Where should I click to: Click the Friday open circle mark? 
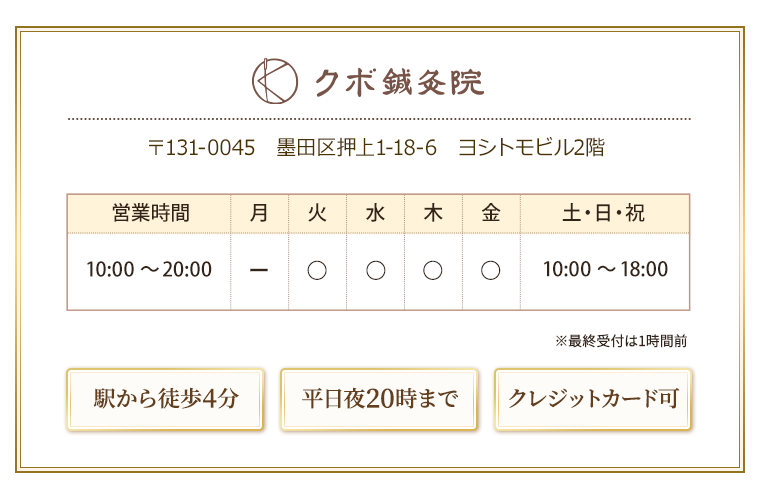[491, 270]
